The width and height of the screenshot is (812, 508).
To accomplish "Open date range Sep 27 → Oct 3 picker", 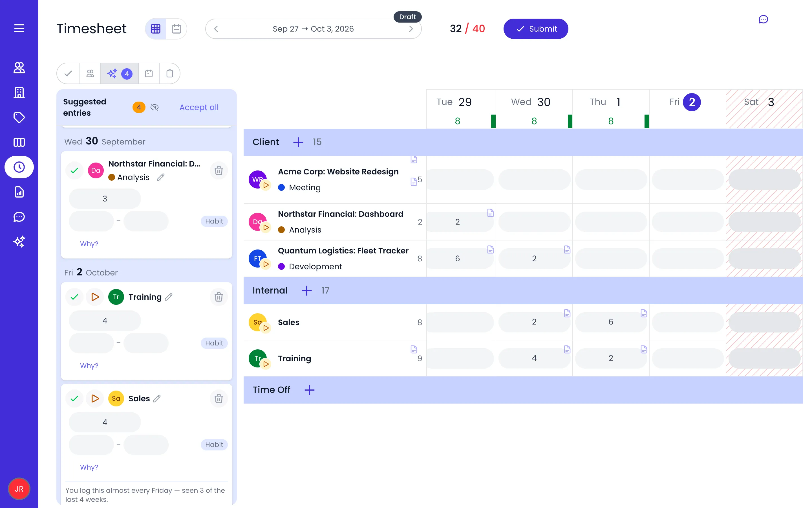I will (313, 29).
